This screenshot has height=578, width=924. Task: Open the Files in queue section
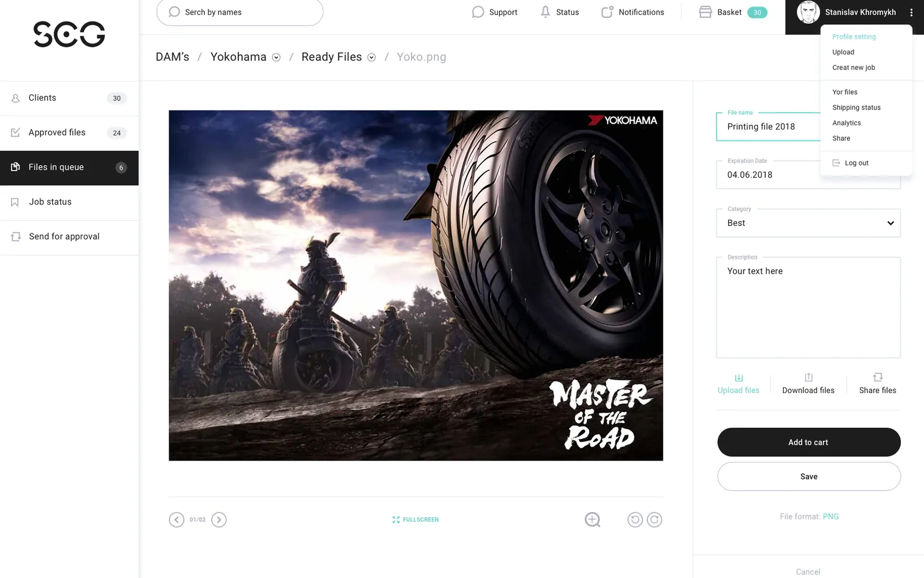[x=69, y=168]
